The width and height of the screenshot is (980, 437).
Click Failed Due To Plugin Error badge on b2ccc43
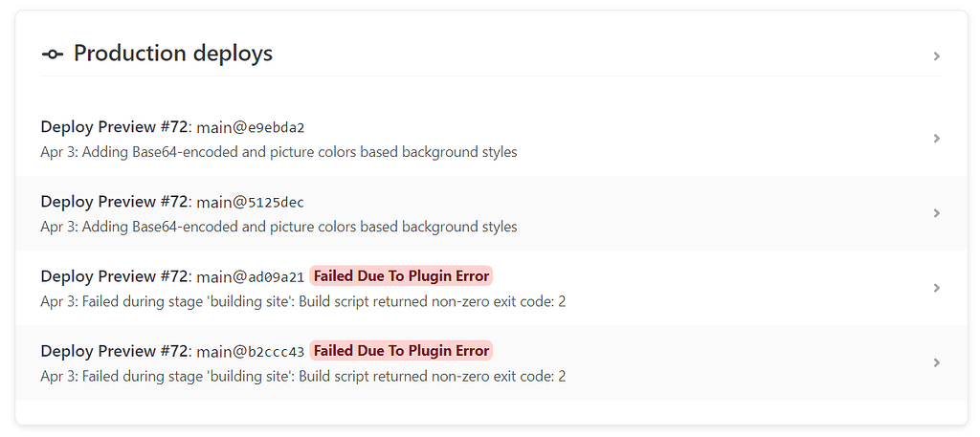(x=401, y=351)
